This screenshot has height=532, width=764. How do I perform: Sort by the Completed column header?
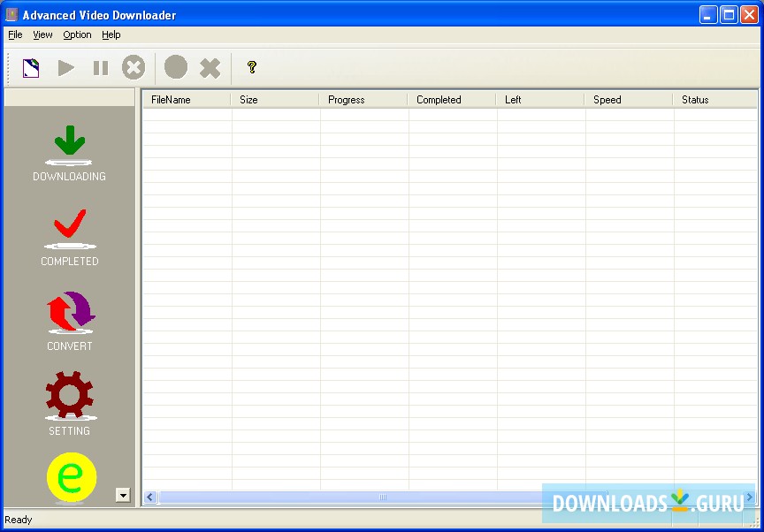click(x=452, y=100)
